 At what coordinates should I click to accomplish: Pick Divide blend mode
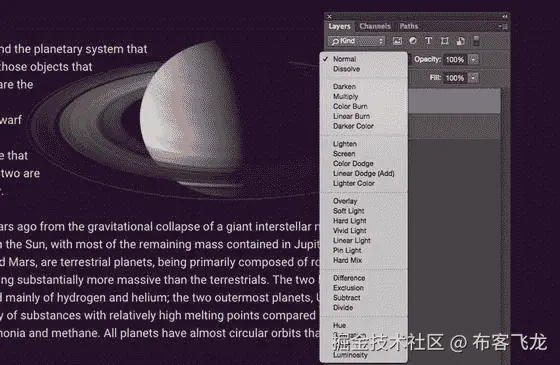click(364, 308)
